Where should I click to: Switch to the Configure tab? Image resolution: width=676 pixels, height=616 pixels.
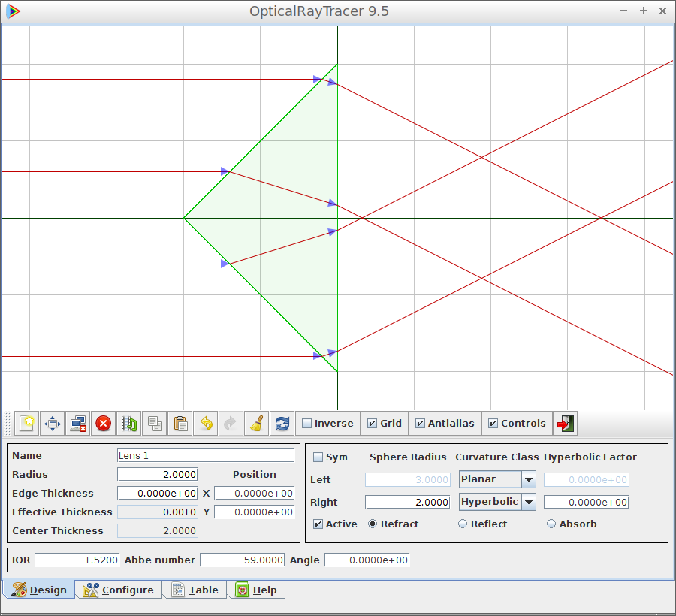[x=119, y=590]
